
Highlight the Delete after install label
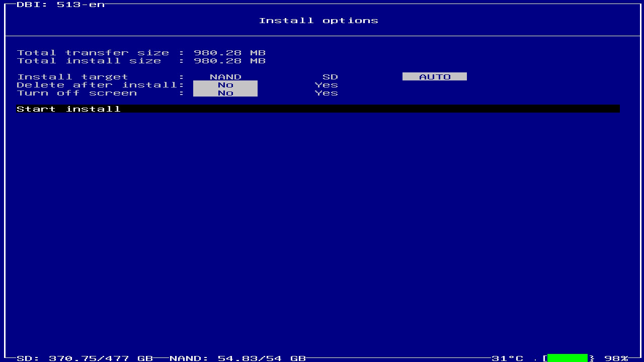pyautogui.click(x=99, y=85)
